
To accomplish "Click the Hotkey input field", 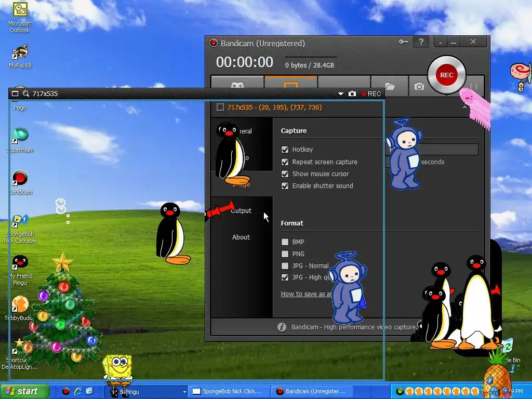I will pyautogui.click(x=432, y=149).
